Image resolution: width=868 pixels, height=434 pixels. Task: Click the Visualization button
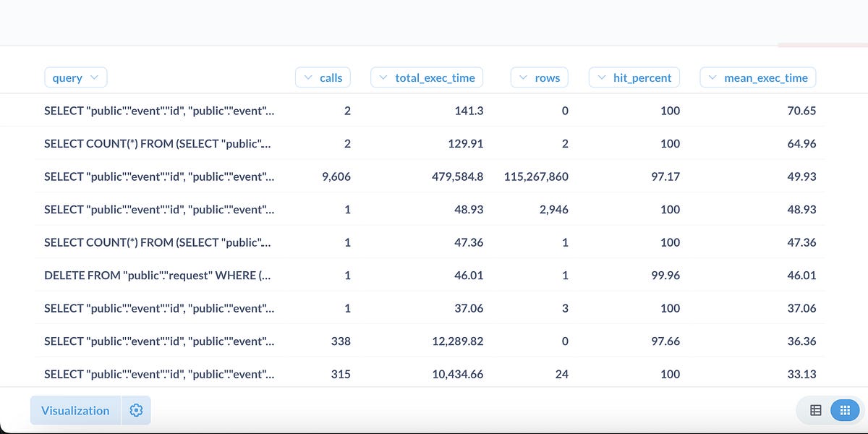pos(75,410)
